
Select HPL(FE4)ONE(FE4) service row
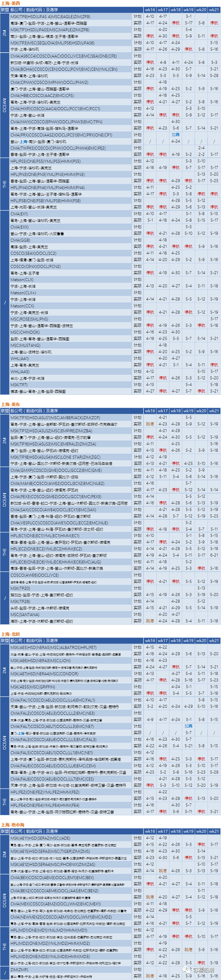point(71,805)
